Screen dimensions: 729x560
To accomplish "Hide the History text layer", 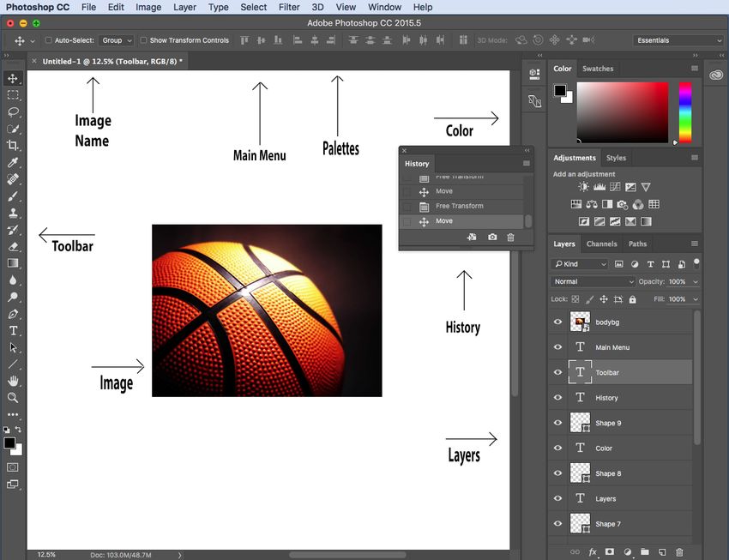I will click(x=558, y=397).
